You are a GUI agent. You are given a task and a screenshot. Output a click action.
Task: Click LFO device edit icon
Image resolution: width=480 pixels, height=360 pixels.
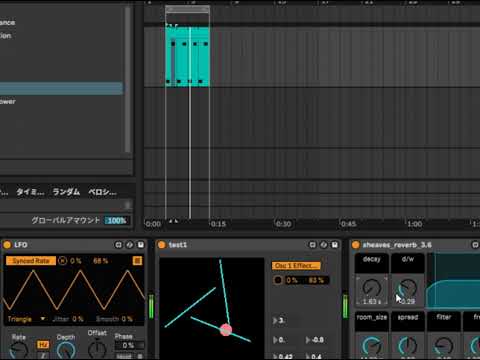pyautogui.click(x=130, y=245)
